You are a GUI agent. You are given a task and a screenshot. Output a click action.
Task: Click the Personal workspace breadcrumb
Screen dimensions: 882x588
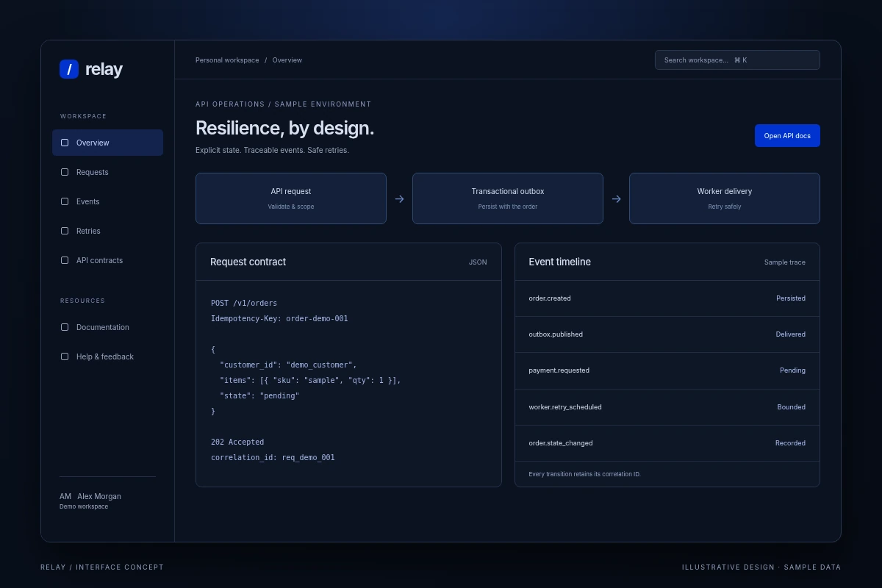coord(227,60)
